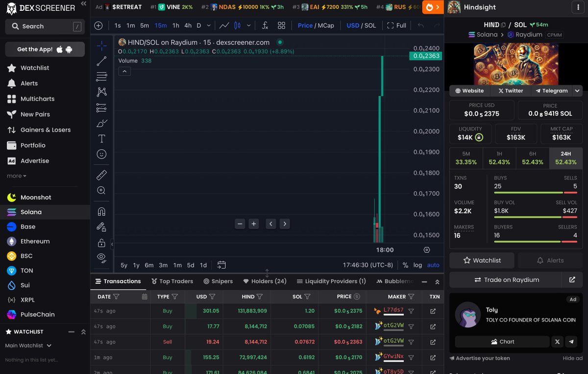Select the candlestick chart style
588x374 pixels.
point(237,25)
